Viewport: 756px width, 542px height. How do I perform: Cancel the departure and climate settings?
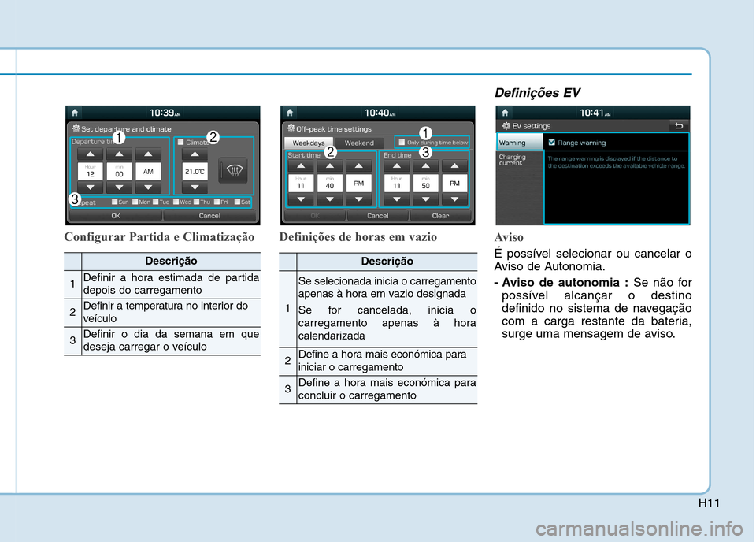coord(209,216)
